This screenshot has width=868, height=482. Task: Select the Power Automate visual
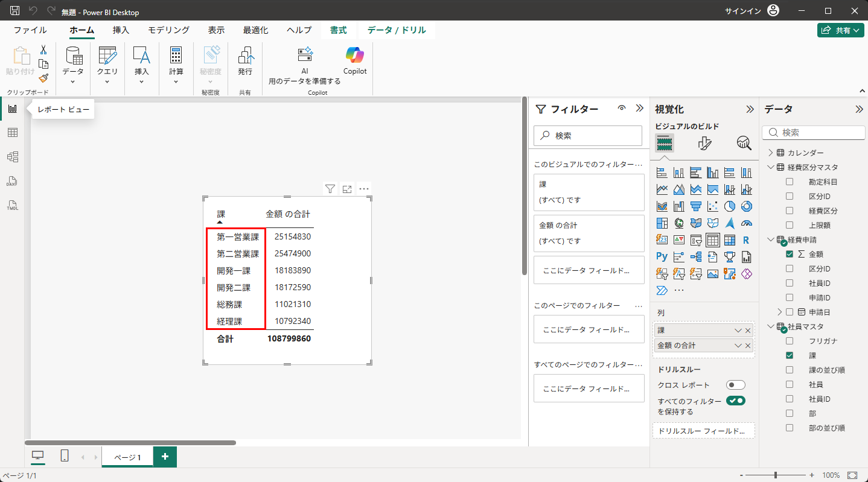tap(662, 291)
